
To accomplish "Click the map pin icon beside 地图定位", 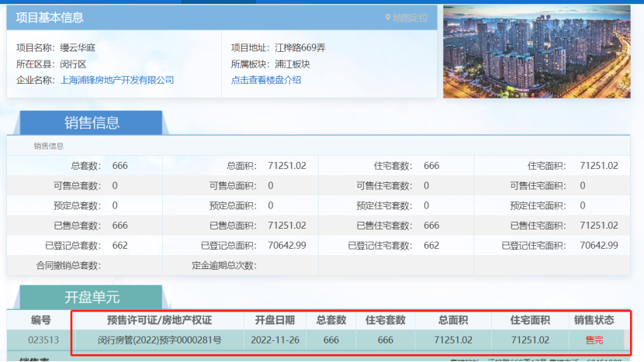I will 387,17.
